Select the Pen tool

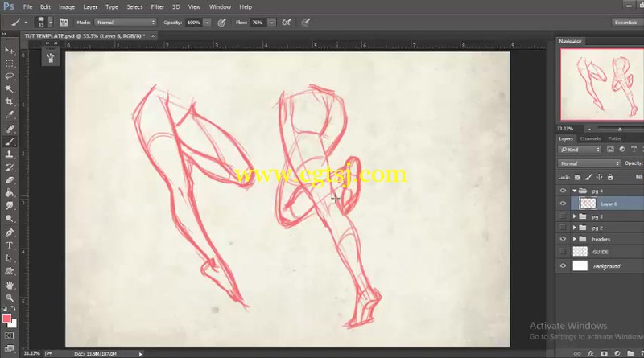(9, 232)
